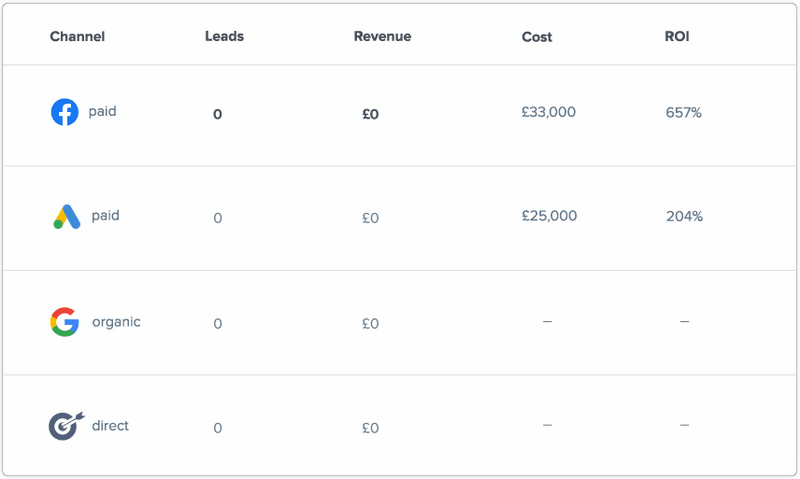Click the Google organic logo icon

pyautogui.click(x=64, y=322)
